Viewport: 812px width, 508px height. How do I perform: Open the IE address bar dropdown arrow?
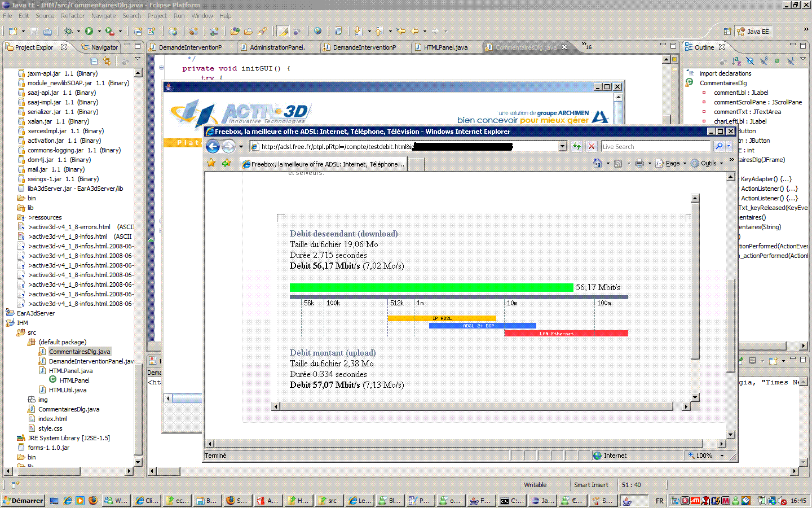(562, 146)
